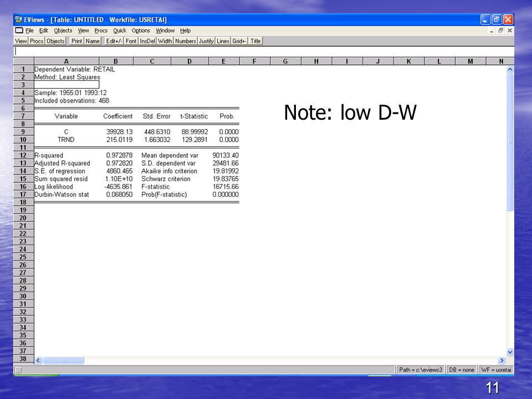Click the vertical scrollbar down arrow

tap(510, 352)
